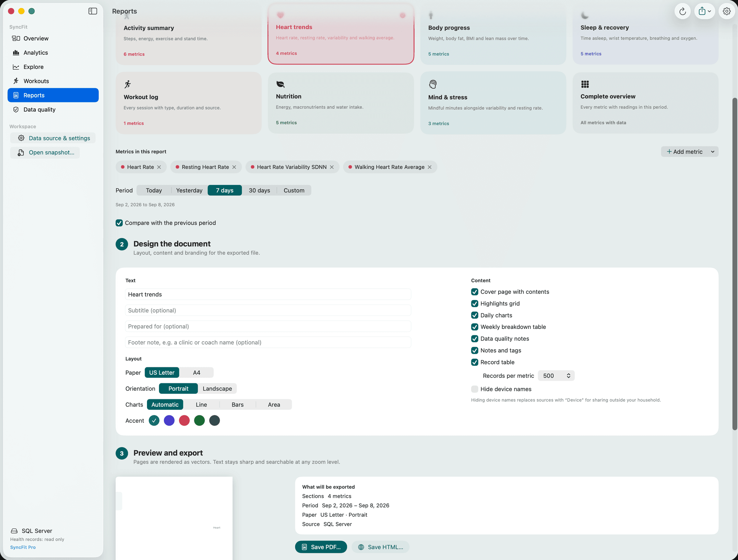The image size is (738, 560).
Task: Toggle the Daily charts checkbox
Action: [x=474, y=315]
